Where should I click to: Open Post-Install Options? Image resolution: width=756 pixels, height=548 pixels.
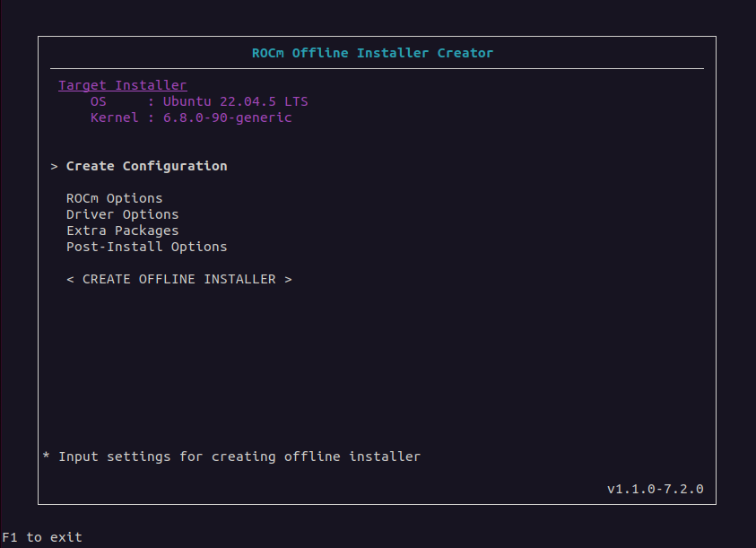[x=146, y=247]
